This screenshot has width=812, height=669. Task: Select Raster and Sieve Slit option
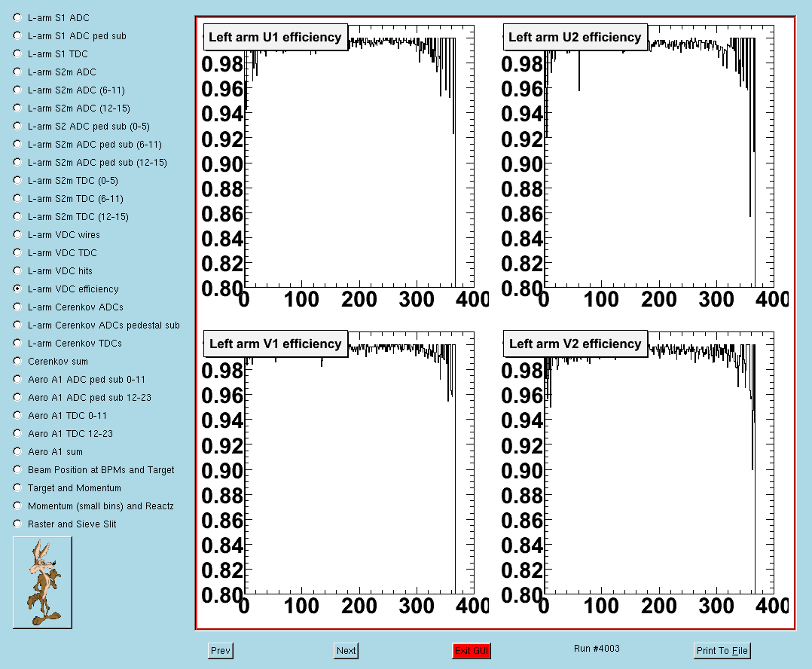(17, 524)
